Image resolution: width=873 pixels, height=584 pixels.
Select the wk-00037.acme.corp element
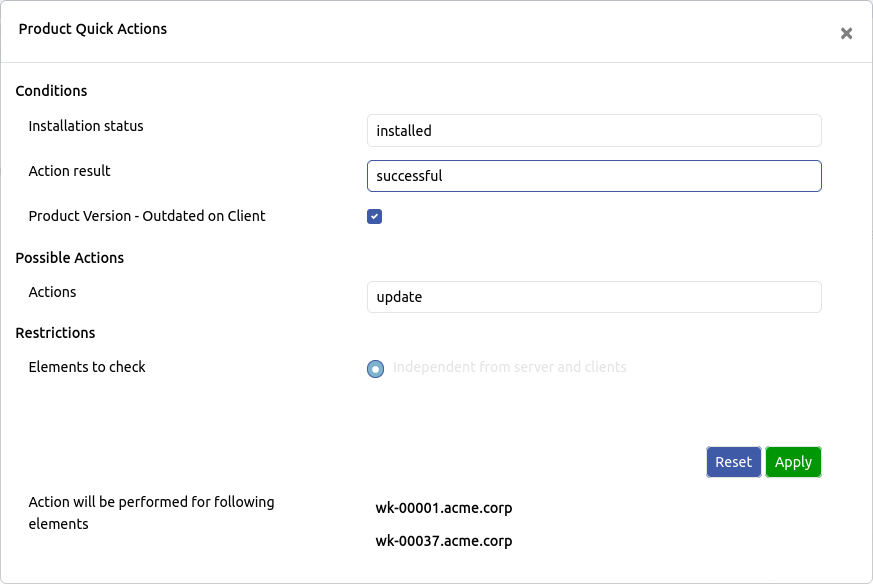[444, 541]
